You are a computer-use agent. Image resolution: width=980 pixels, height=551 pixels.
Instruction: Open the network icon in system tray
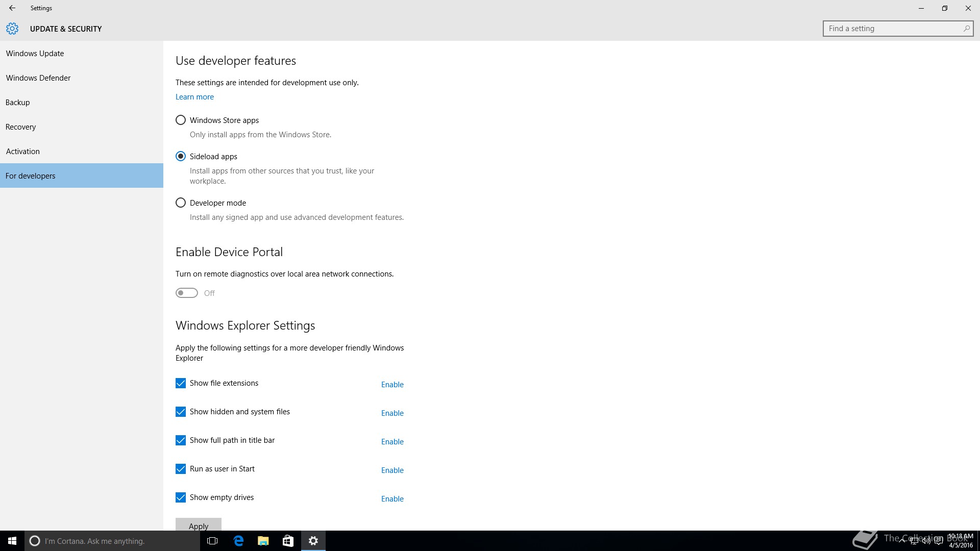pyautogui.click(x=914, y=541)
